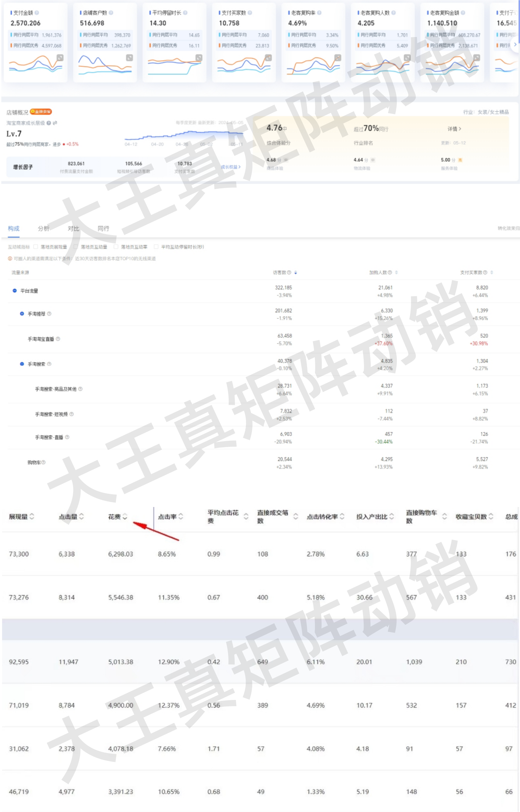Sort table by 投入产出比
This screenshot has width=520, height=812.
click(392, 516)
